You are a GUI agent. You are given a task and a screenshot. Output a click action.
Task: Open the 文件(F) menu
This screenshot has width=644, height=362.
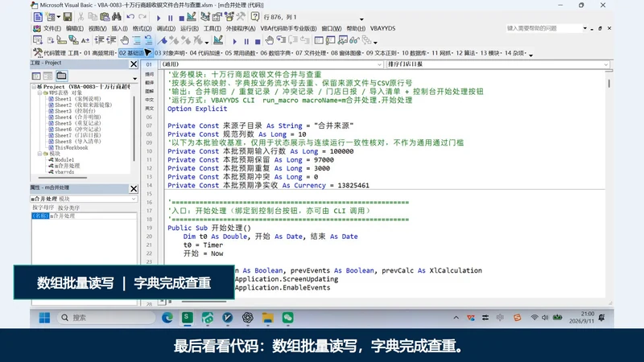click(x=52, y=28)
